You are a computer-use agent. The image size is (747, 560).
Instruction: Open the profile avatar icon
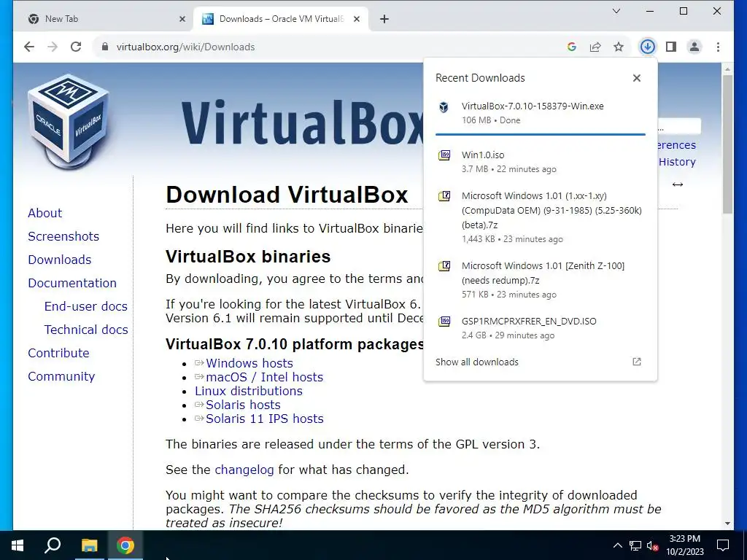[x=694, y=47]
